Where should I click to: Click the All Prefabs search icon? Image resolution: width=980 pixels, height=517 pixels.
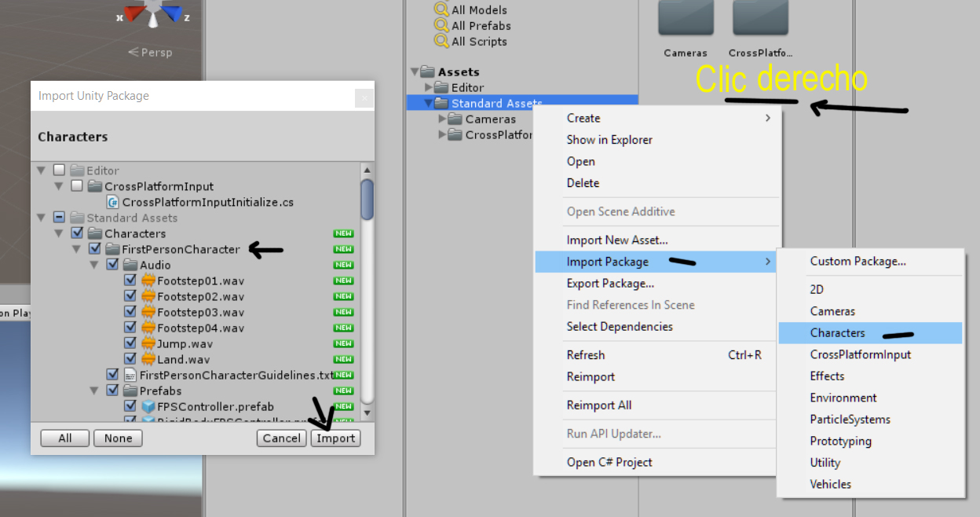pyautogui.click(x=441, y=25)
